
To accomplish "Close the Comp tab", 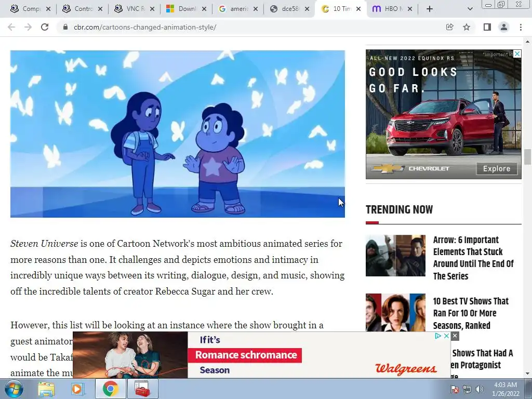I will [x=48, y=9].
